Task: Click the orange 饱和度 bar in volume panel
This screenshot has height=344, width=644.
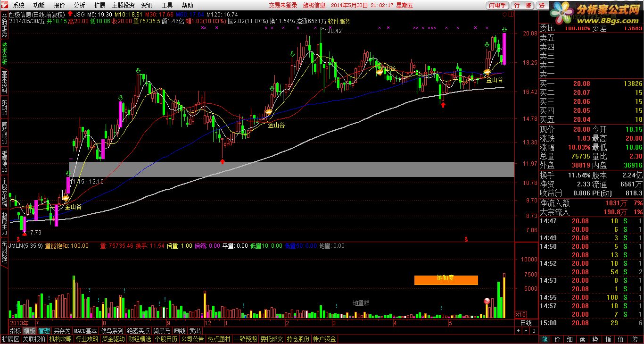Action: click(446, 280)
